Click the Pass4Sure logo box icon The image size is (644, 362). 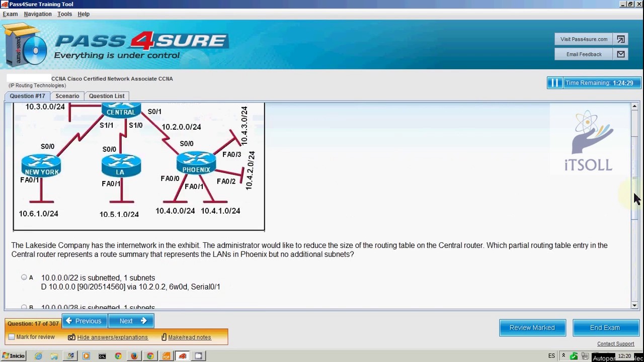pyautogui.click(x=25, y=45)
